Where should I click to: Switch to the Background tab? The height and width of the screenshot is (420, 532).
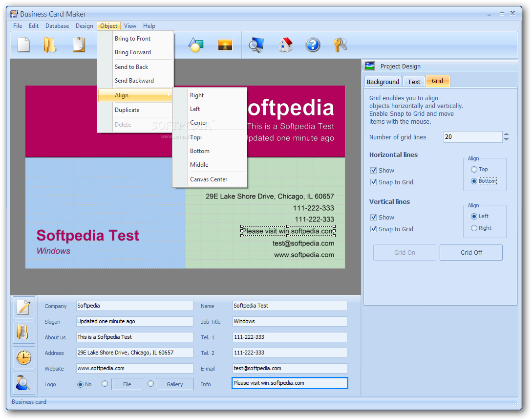click(383, 82)
